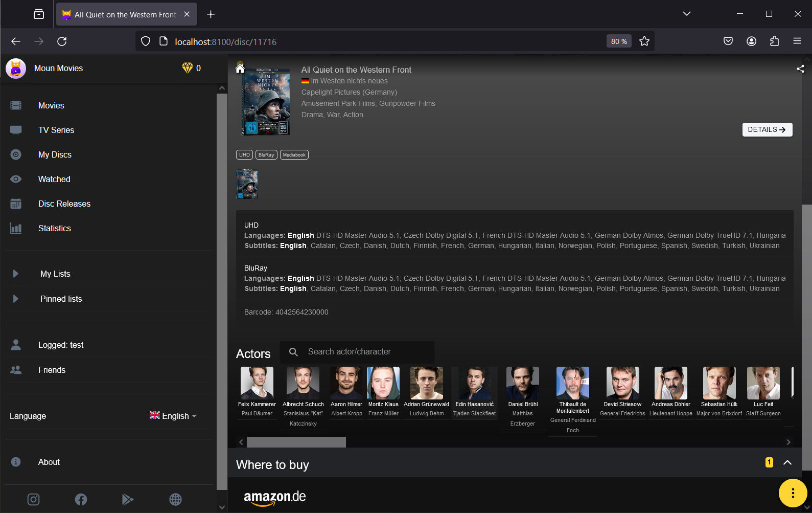The width and height of the screenshot is (812, 513).
Task: Click the yellow three-dot floating action button
Action: [793, 493]
